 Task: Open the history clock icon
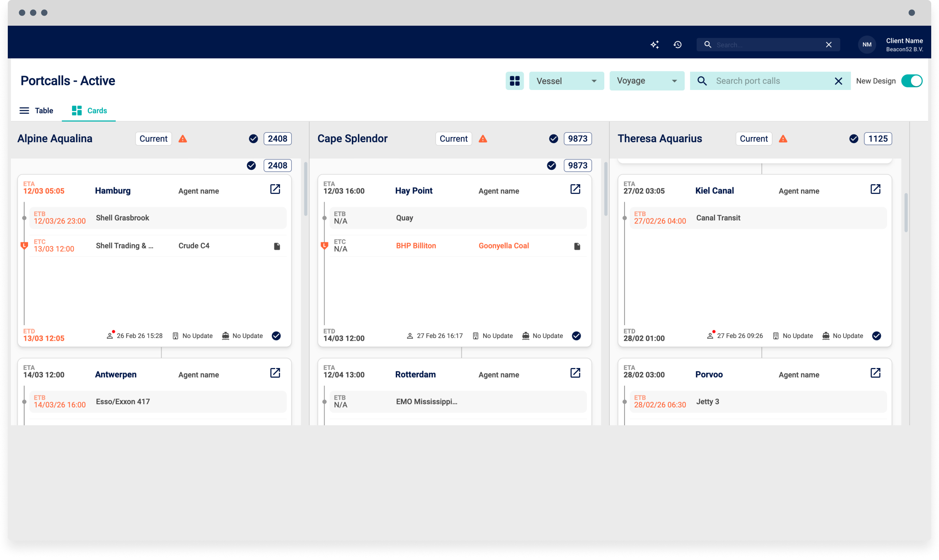tap(678, 45)
